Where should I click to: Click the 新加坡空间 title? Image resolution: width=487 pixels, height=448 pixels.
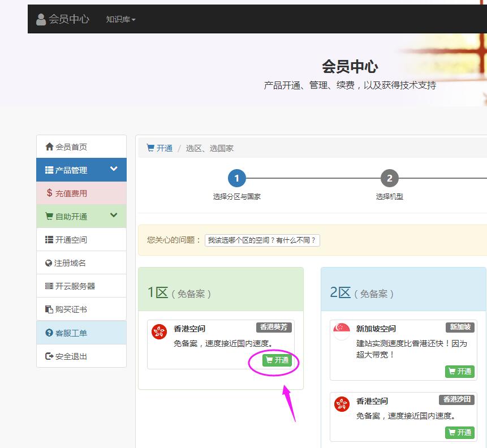376,329
